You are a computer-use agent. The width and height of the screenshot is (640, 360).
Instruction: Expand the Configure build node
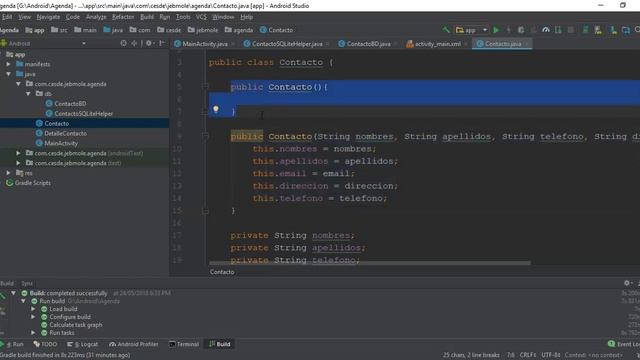pos(33,317)
